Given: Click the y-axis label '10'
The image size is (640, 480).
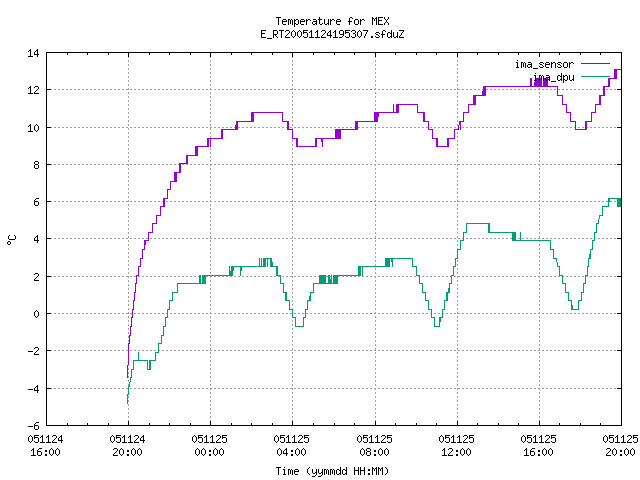Looking at the screenshot, I should click(x=33, y=128).
